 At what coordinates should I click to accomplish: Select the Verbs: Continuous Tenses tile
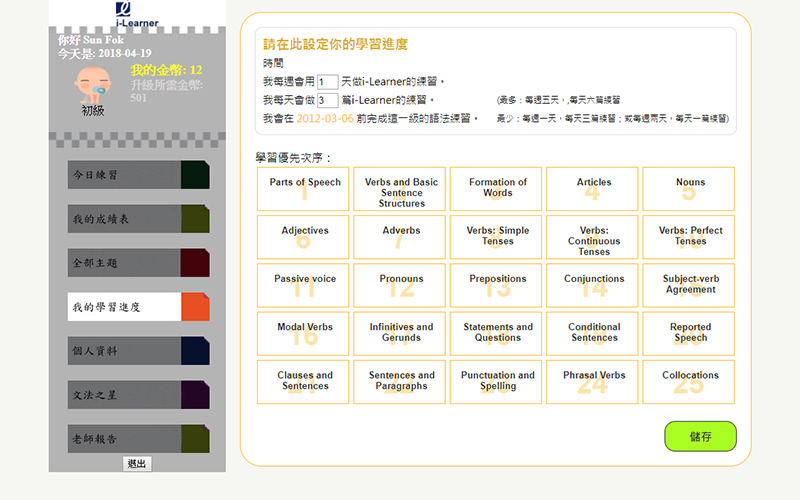point(592,237)
